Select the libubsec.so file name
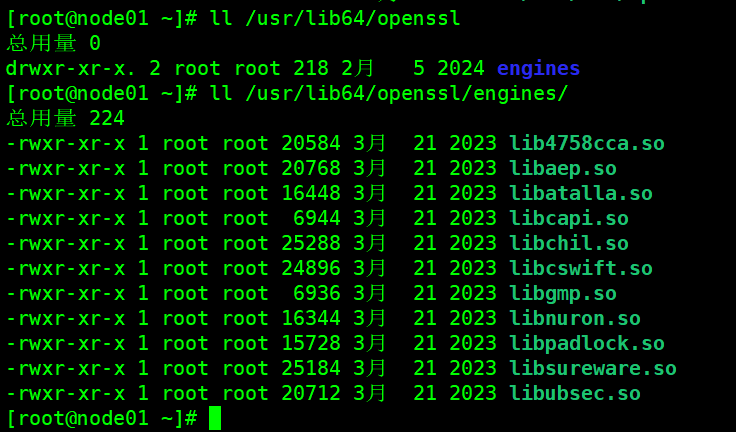 [x=575, y=393]
